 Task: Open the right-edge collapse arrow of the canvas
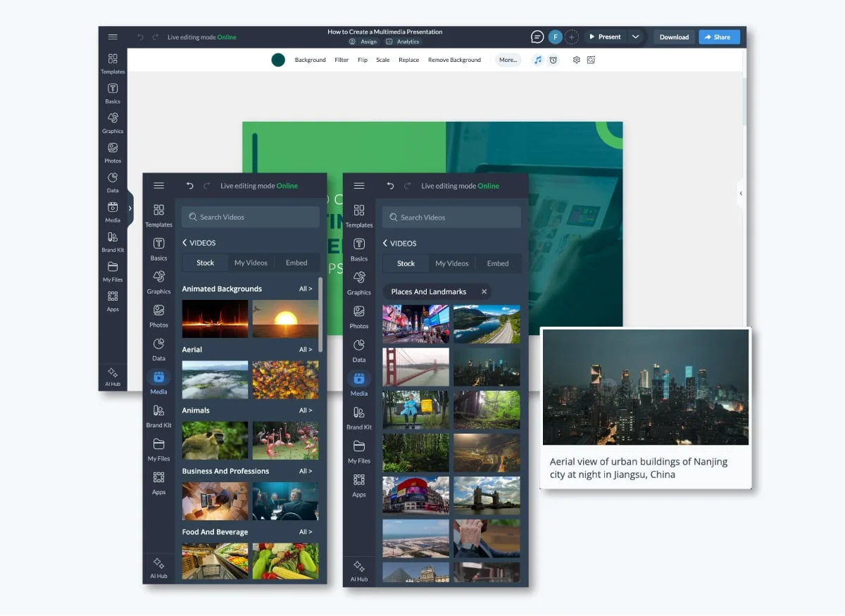pyautogui.click(x=741, y=194)
